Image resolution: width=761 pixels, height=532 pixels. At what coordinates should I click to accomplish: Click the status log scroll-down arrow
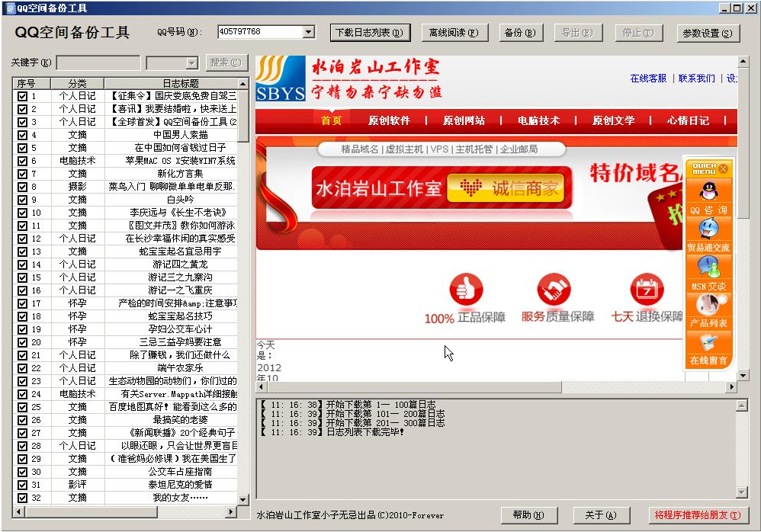pyautogui.click(x=742, y=492)
